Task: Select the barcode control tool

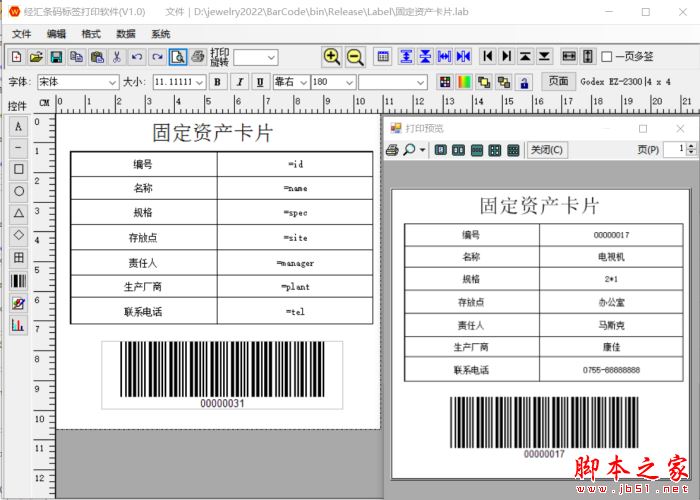Action: 18,281
